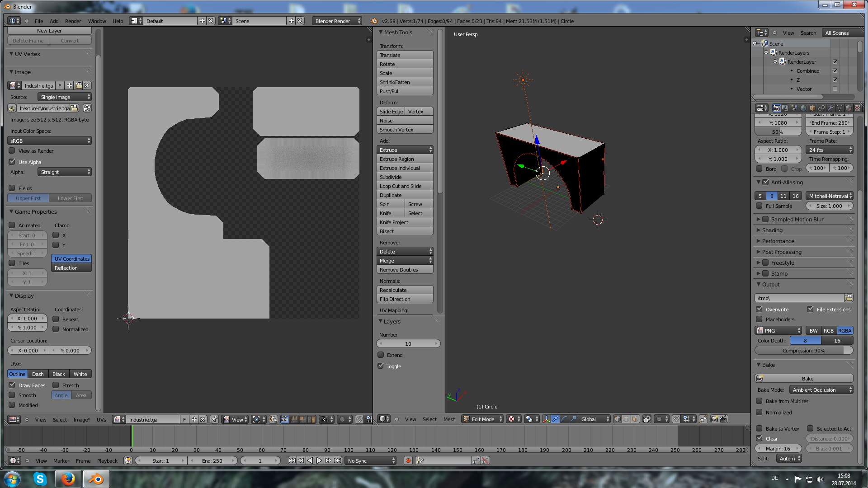Adjust the Compression 90% slider

pos(803,351)
